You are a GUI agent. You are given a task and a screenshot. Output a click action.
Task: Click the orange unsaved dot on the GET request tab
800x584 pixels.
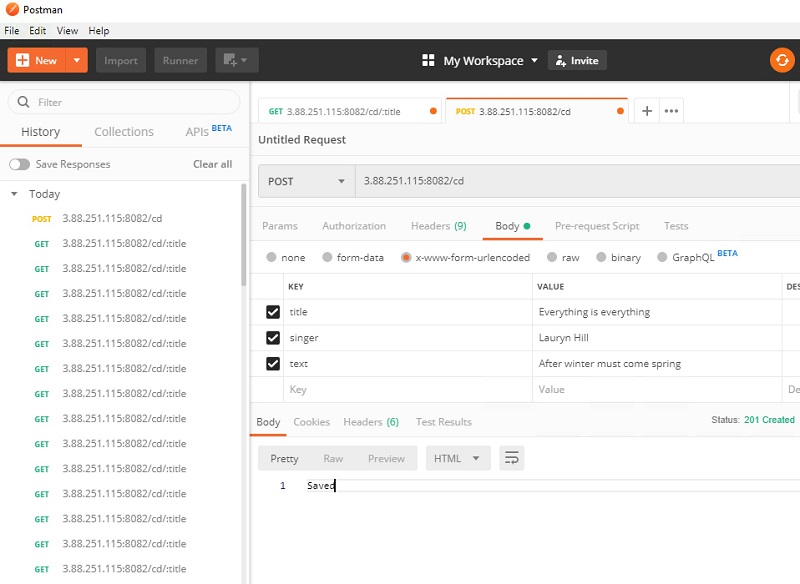[433, 111]
